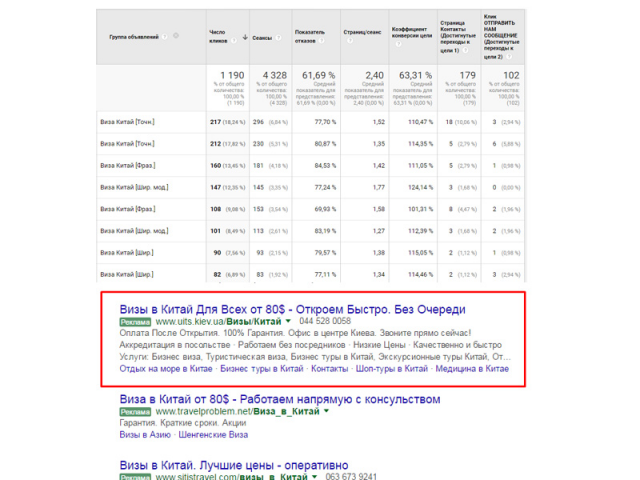Click goal conversion rate total 63,31 %
The image size is (640, 480).
pos(416,76)
